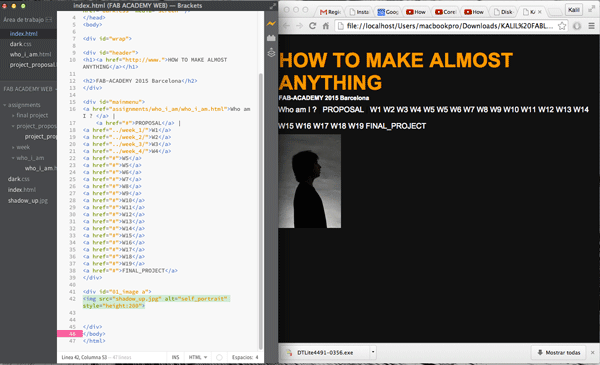Open Chrome hamburger menu

tap(591, 26)
